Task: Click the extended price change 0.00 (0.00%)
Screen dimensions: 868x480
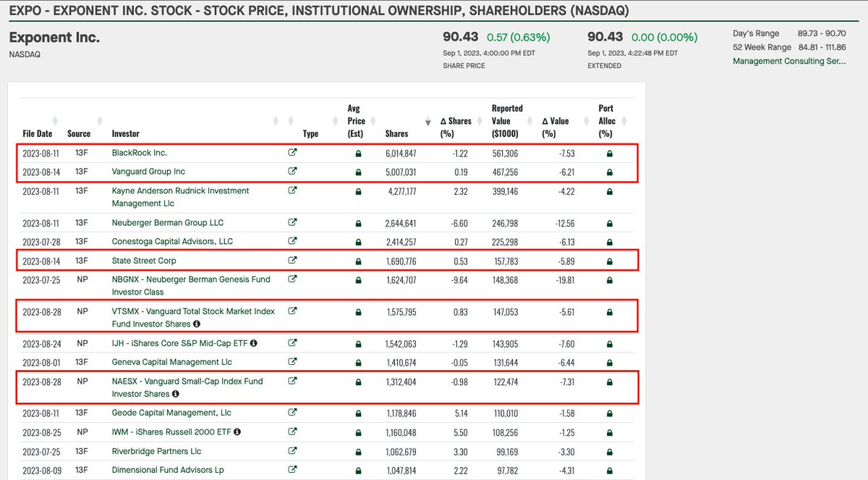Action: [664, 37]
